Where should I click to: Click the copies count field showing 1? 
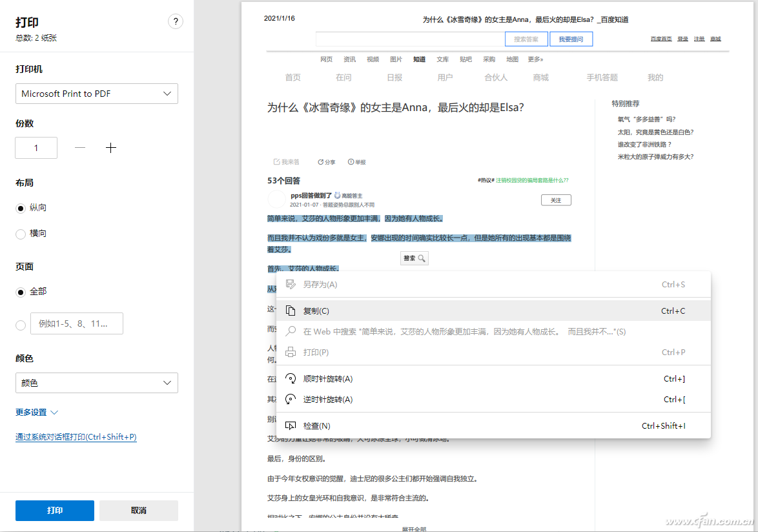click(36, 148)
